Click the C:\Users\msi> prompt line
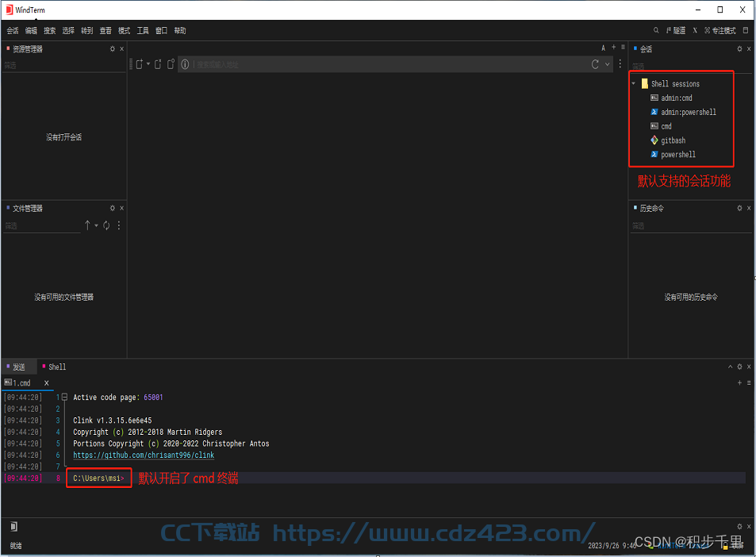756x557 pixels. [x=98, y=478]
